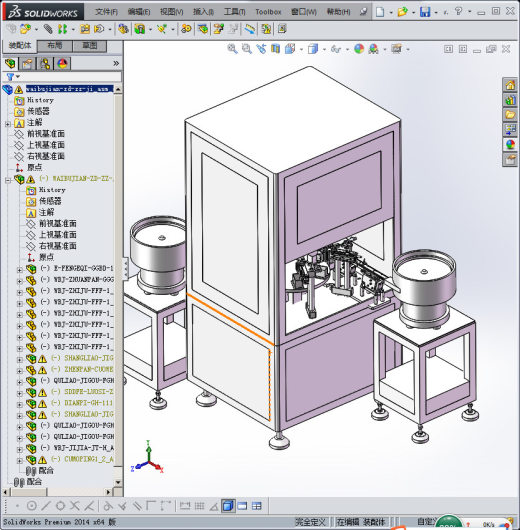
Task: Open SolidWorks Resources home icon in task pane
Action: click(510, 85)
